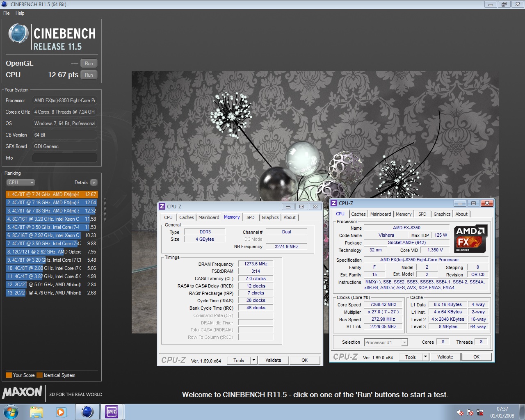Click the muted volume tray icon
Screen dimensions: 525x420
pos(460,412)
